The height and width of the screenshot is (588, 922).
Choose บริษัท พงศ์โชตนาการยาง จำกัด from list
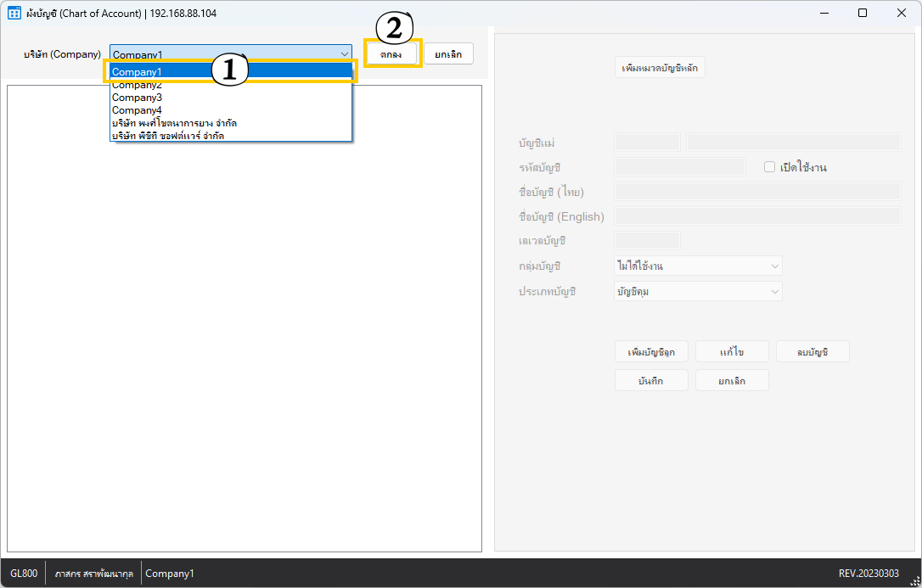[174, 123]
